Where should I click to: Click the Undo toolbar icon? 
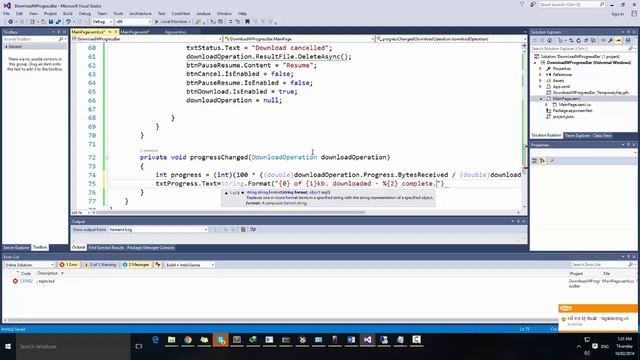click(68, 22)
